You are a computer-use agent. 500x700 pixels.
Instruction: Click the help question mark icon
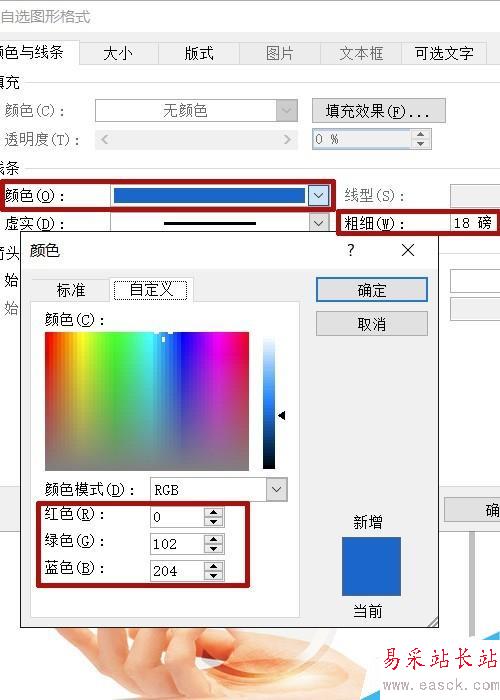[351, 250]
